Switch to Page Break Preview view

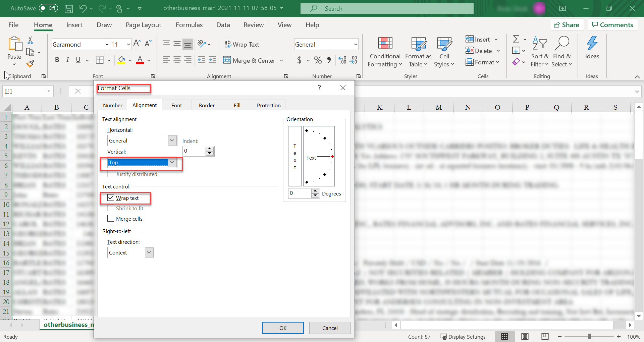[545, 337]
